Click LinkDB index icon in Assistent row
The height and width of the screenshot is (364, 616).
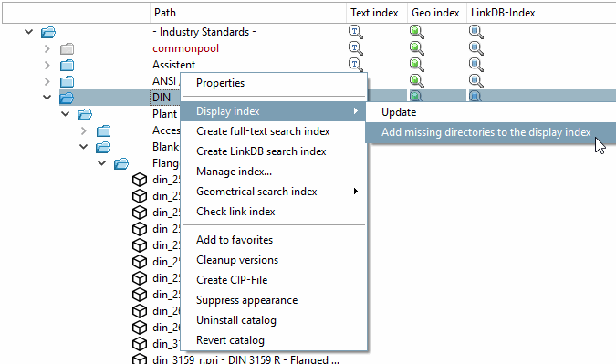[475, 65]
